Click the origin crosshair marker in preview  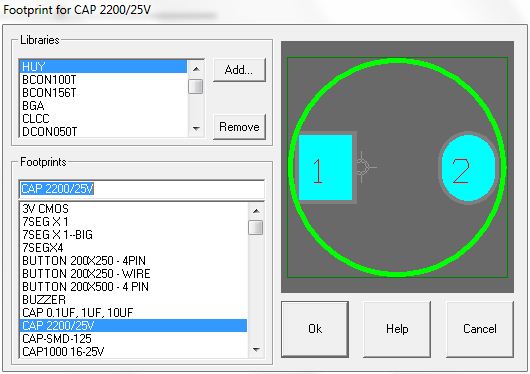(x=362, y=166)
